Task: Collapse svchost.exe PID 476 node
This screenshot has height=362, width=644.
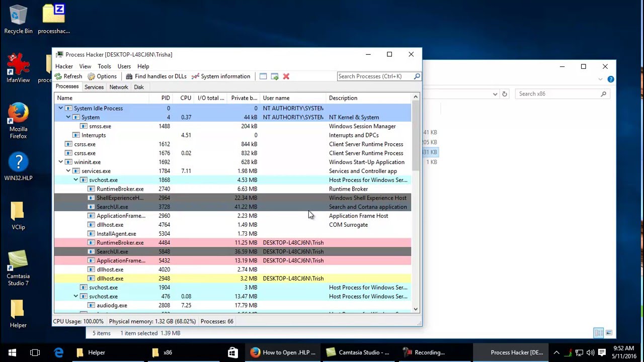Action: [76, 296]
